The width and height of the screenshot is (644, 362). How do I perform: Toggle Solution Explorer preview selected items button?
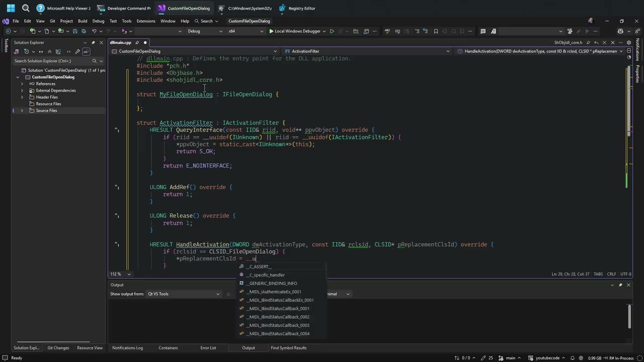86,51
